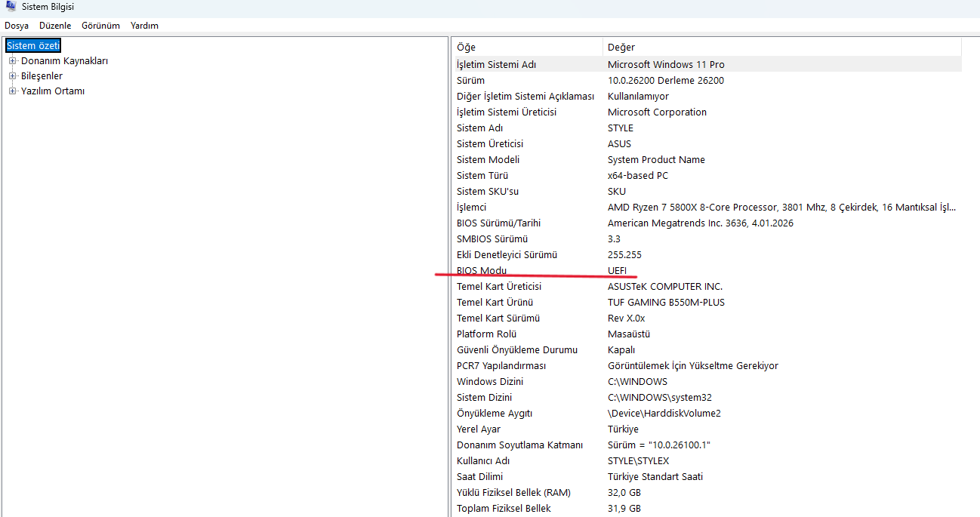Viewport: 980px width, 517px height.
Task: Click the Kullanılamıyor value
Action: 638,97
